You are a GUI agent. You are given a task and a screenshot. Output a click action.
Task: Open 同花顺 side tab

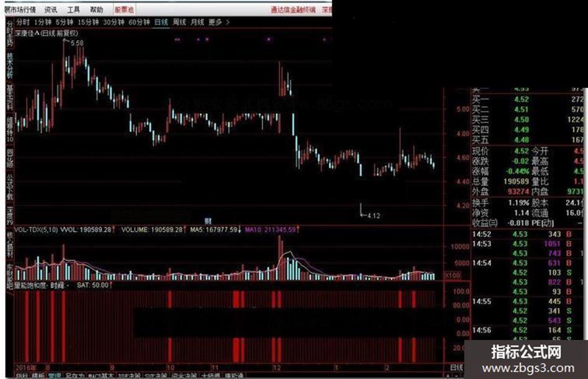click(x=10, y=159)
